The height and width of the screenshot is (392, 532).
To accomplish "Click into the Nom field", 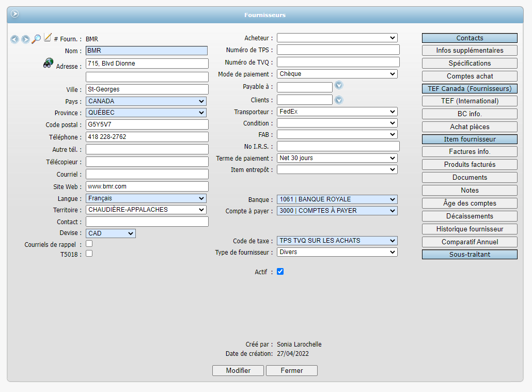I will (147, 51).
